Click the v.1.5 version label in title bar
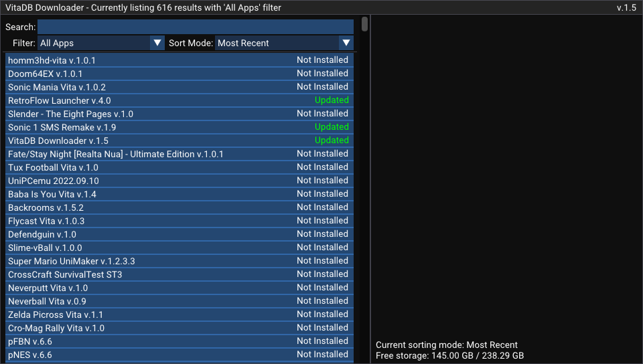Image resolution: width=643 pixels, height=364 pixels. (x=626, y=7)
